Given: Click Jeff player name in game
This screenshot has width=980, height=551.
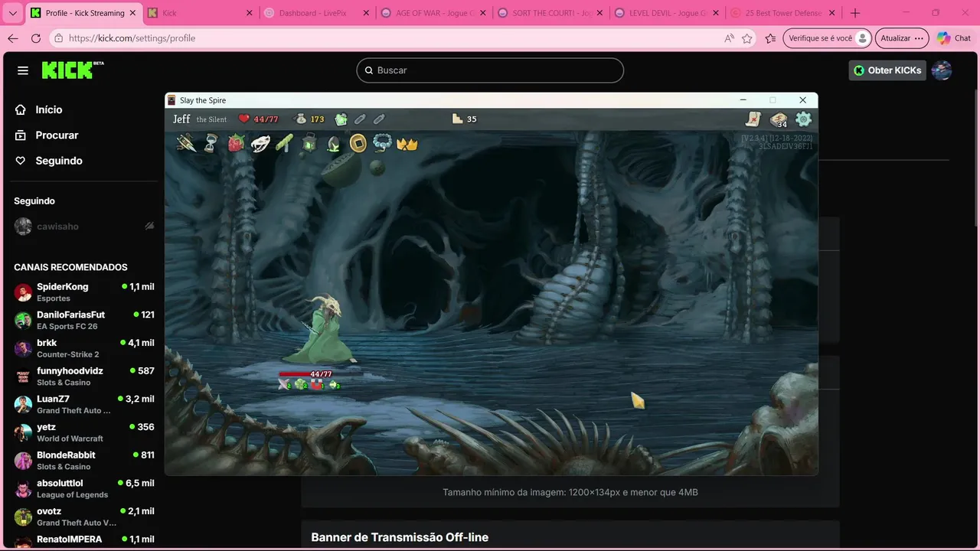Looking at the screenshot, I should pos(181,119).
